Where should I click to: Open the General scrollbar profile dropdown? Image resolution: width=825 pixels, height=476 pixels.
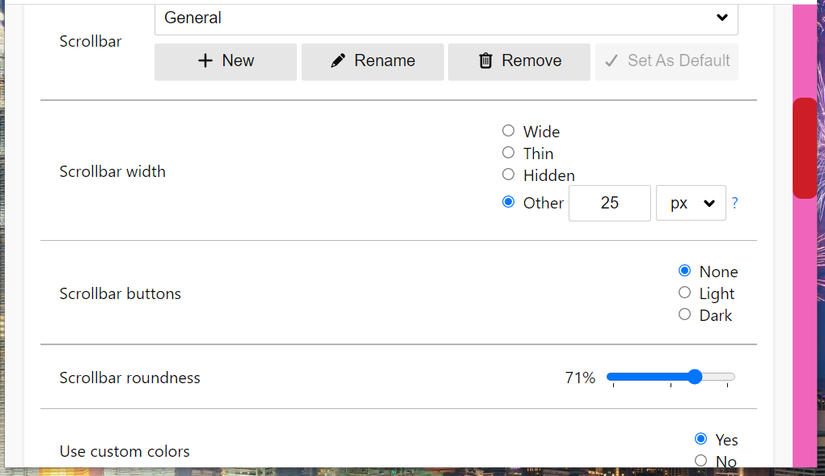coord(446,18)
